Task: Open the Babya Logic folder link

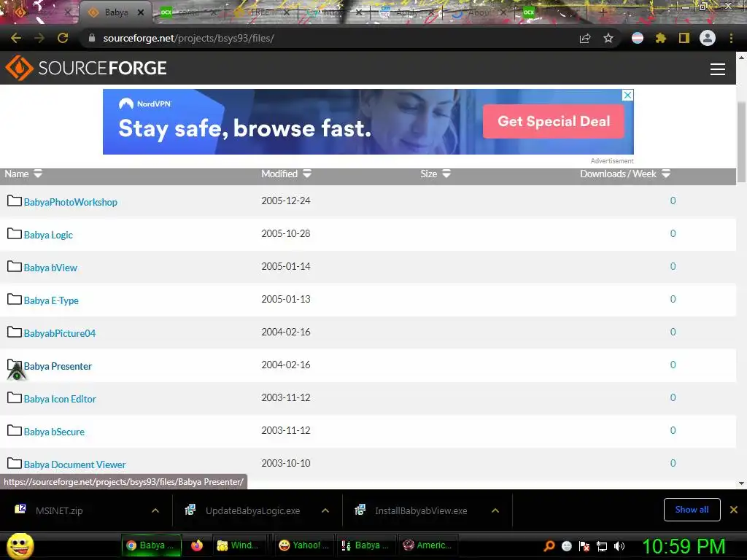Action: (48, 235)
